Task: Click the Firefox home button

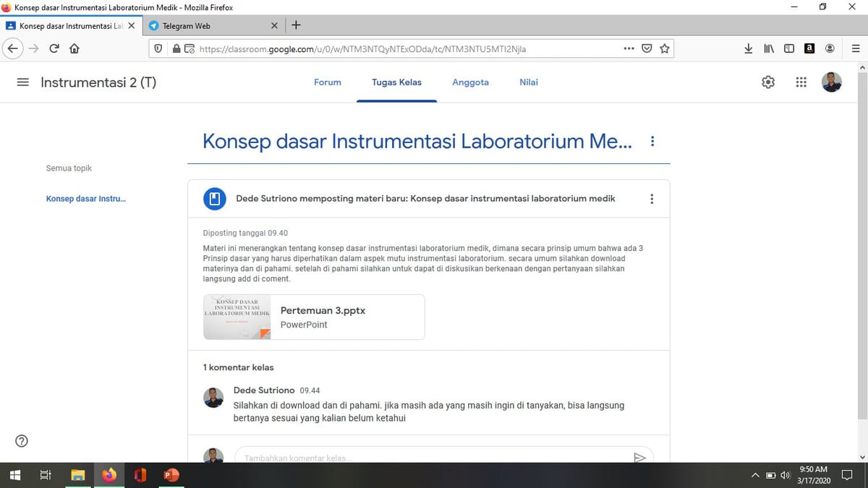Action: click(x=74, y=49)
